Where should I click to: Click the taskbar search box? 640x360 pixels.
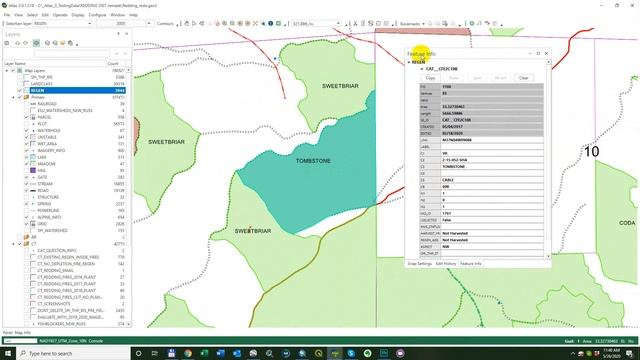tap(73, 353)
